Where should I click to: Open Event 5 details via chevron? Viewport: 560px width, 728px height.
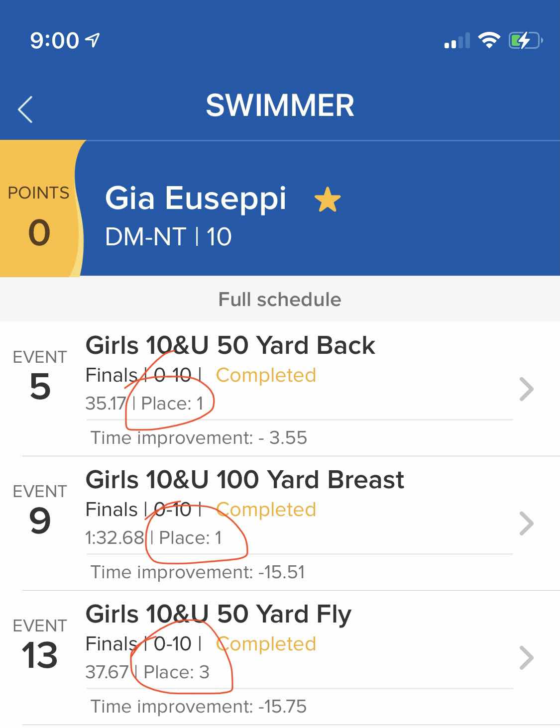point(526,389)
